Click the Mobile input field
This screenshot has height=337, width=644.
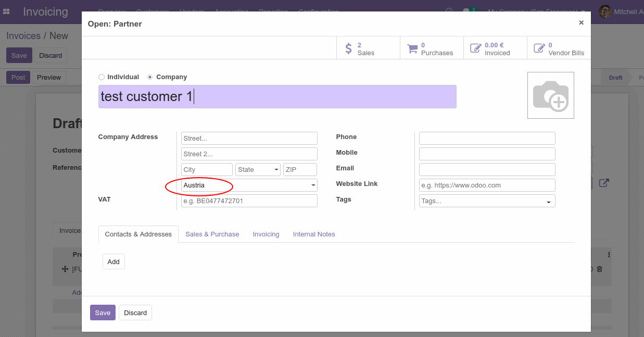[x=487, y=154]
